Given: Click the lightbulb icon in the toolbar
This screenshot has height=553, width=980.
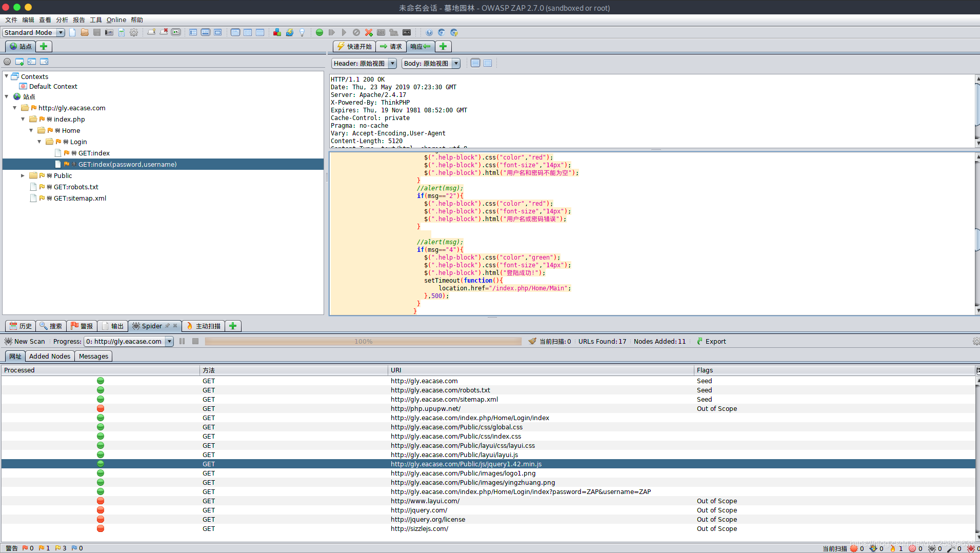Looking at the screenshot, I should click(302, 32).
